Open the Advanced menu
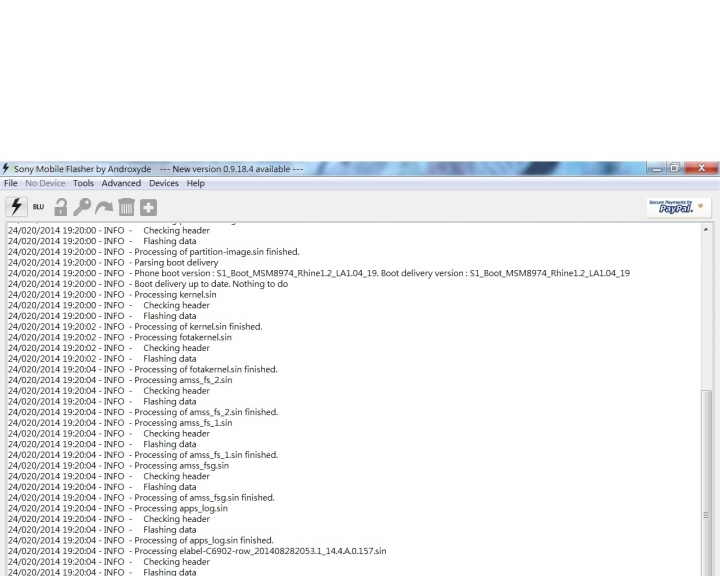 tap(121, 183)
